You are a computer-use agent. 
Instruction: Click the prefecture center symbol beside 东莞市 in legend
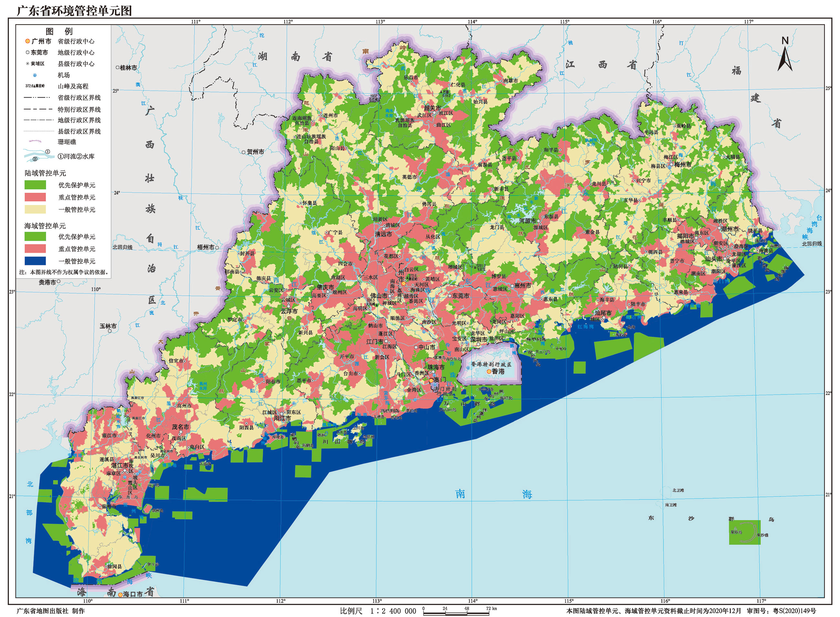[28, 53]
